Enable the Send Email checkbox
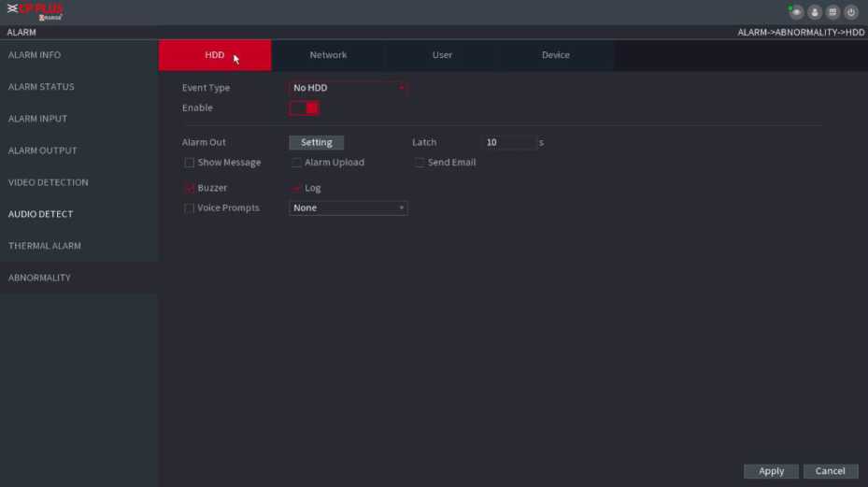Screen dimensions: 868x487 (x=420, y=163)
